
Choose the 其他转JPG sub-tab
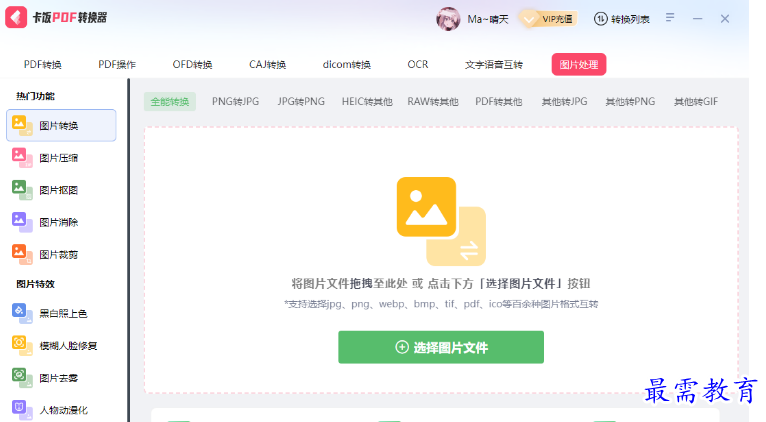coord(564,102)
